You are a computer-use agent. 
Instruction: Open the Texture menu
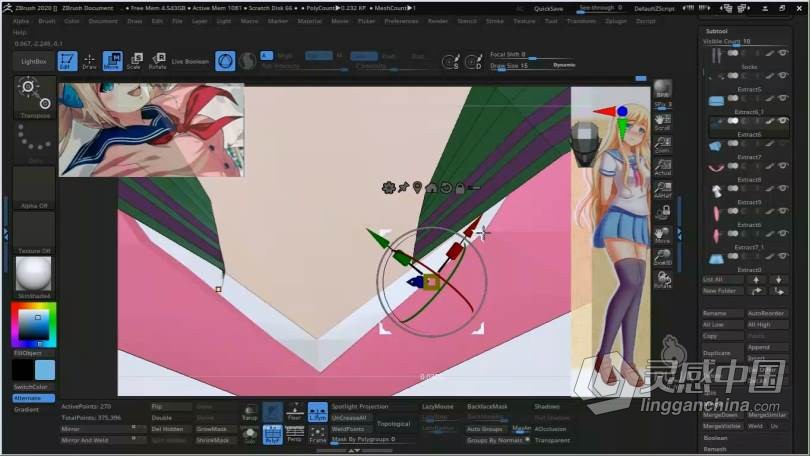tap(524, 21)
